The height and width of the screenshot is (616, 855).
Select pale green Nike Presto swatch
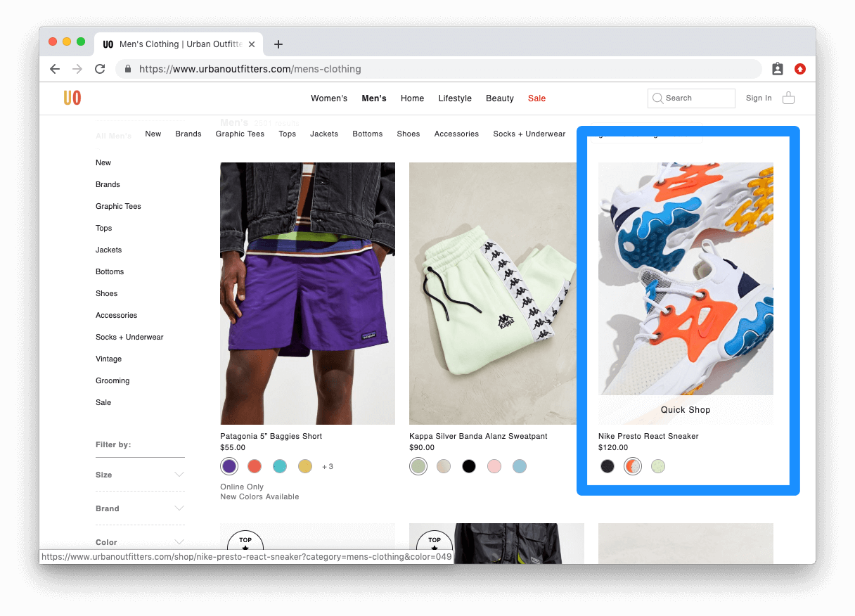pyautogui.click(x=658, y=466)
